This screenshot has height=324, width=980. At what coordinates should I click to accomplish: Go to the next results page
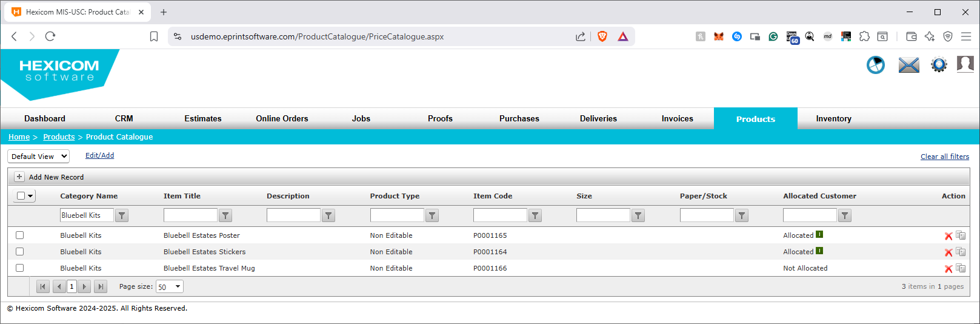(x=85, y=286)
